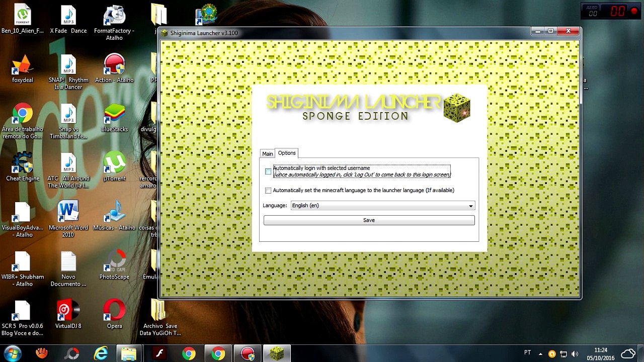Open Internet Explorer from the taskbar

pos(101,353)
